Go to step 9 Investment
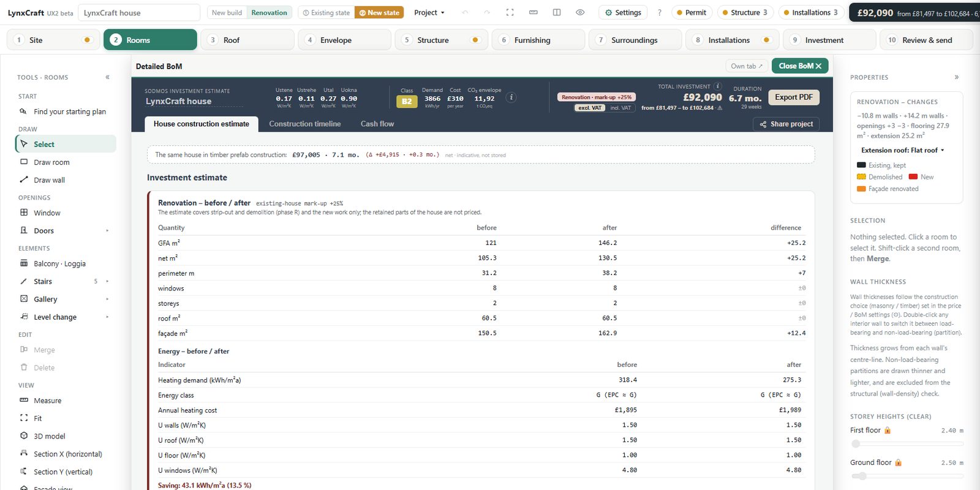 829,40
